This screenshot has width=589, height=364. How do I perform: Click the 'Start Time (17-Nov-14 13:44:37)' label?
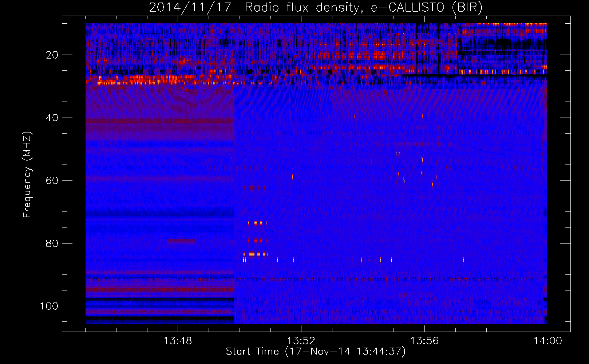click(x=316, y=352)
